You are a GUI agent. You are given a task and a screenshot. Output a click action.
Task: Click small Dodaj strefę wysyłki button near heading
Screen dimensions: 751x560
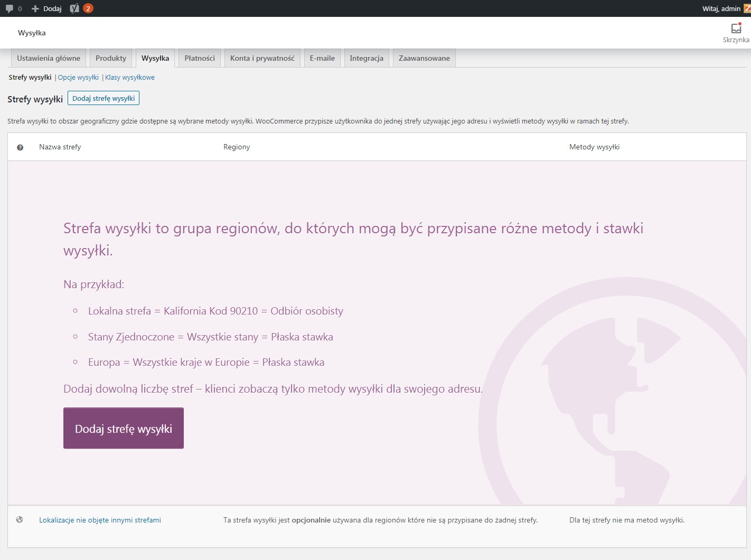(104, 98)
